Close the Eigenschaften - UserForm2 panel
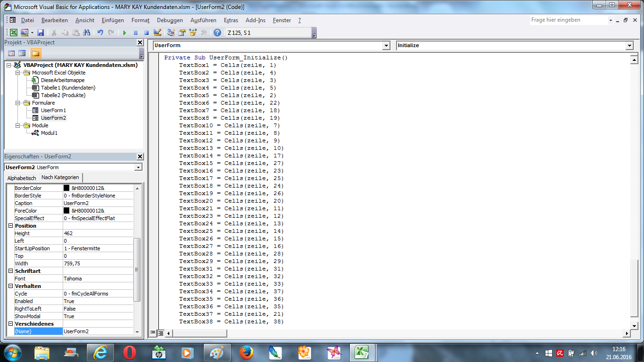The image size is (644, 362). click(x=140, y=156)
